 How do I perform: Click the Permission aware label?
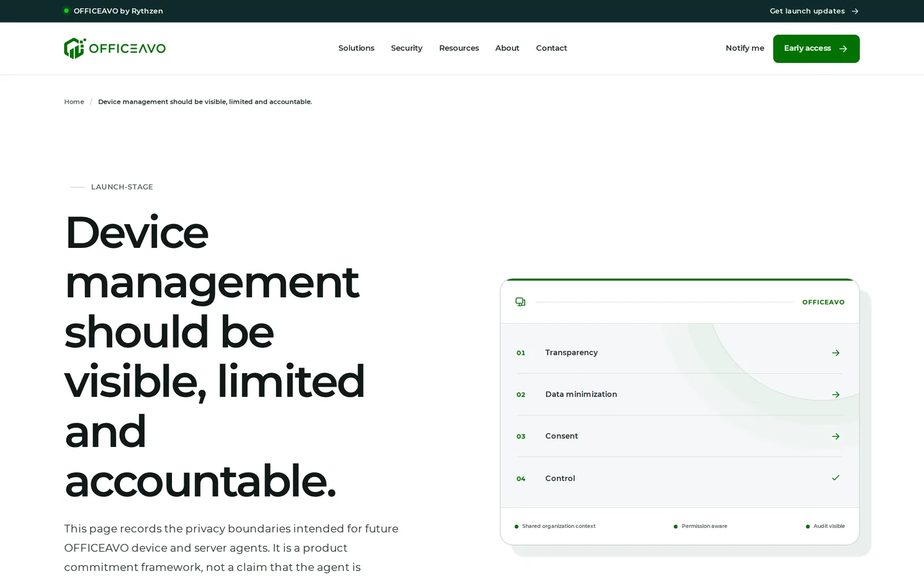705,527
